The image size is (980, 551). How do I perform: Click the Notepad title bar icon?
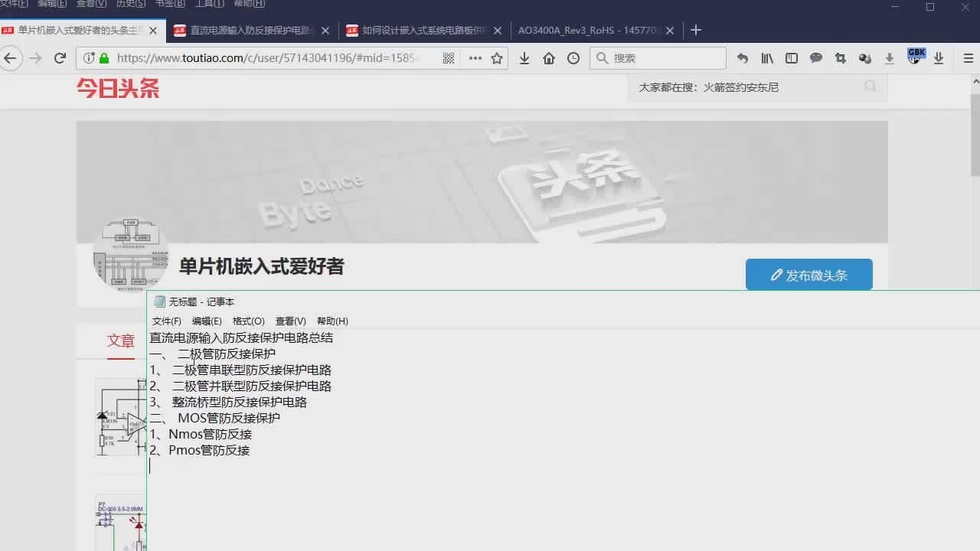click(x=159, y=302)
